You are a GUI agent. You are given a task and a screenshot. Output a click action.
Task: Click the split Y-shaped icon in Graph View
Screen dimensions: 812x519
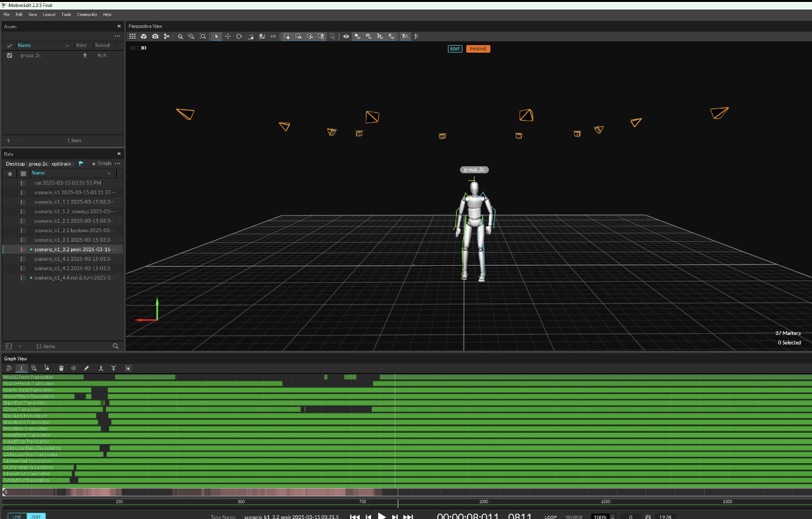point(114,368)
